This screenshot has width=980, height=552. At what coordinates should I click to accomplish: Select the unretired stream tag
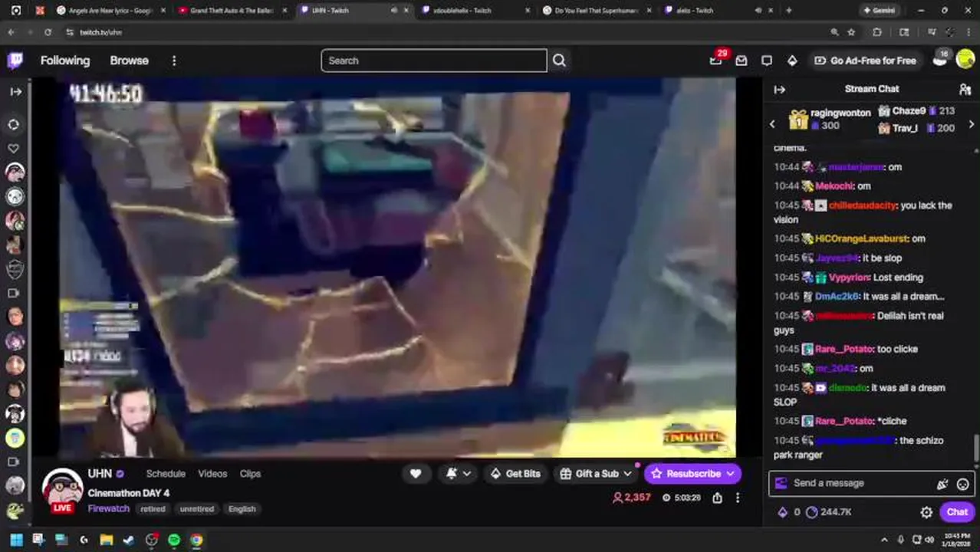click(197, 509)
